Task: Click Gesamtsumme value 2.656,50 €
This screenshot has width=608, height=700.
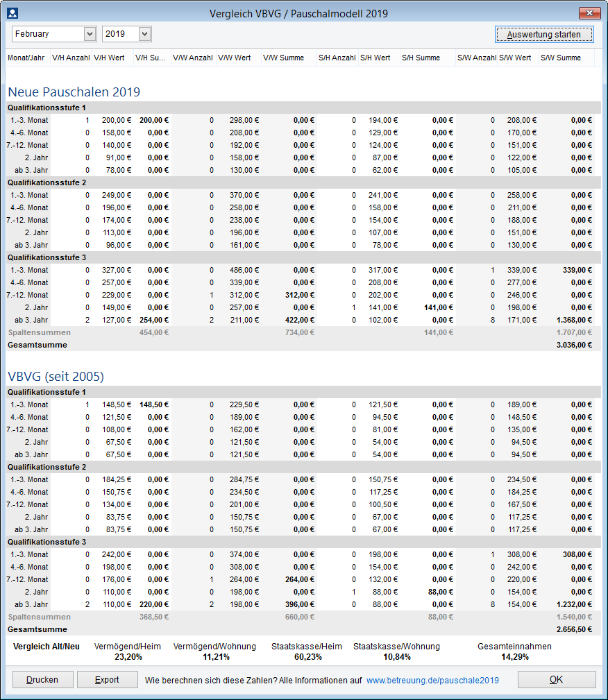Action: [x=574, y=629]
